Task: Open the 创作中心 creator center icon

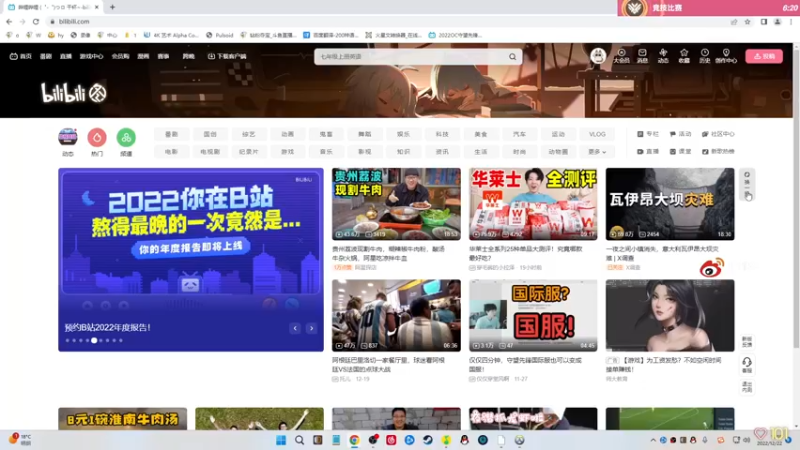Action: 726,56
